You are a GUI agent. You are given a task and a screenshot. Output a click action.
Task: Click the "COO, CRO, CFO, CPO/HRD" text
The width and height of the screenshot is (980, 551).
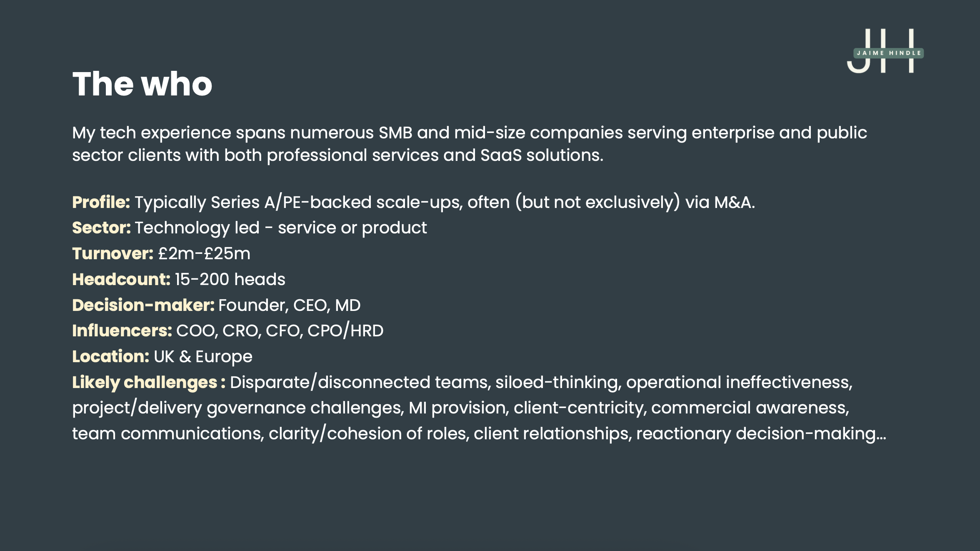280,331
